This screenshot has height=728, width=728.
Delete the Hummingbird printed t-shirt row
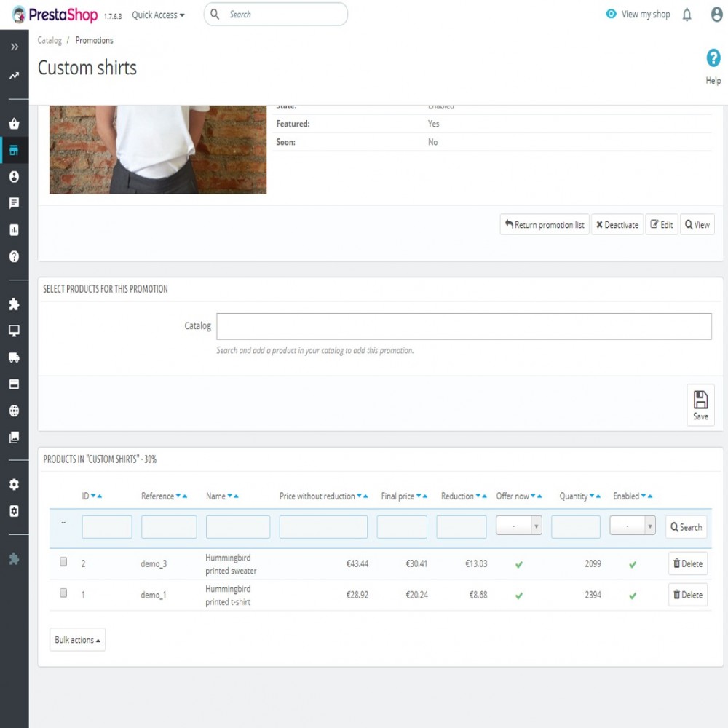pyautogui.click(x=687, y=595)
